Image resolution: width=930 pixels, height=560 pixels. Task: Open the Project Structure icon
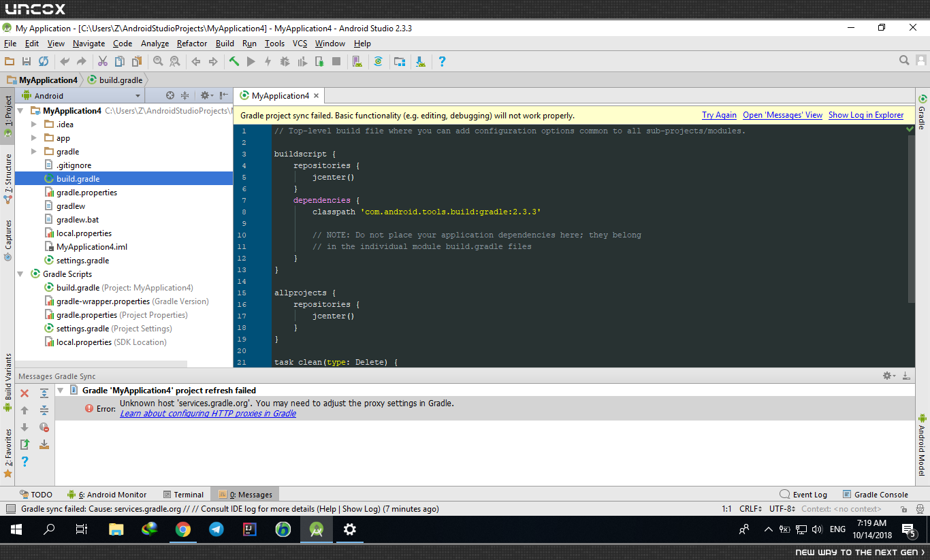click(x=400, y=61)
